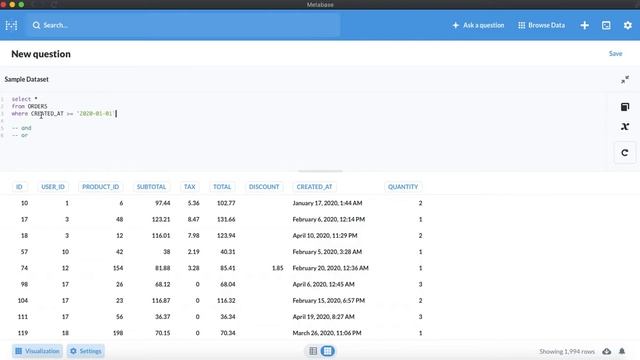
Task: Collapse the query editor
Action: click(x=625, y=80)
